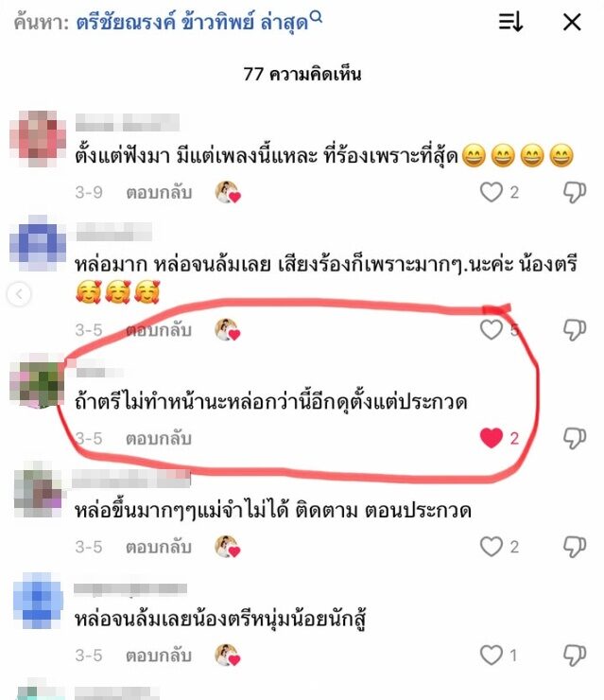Like the หนุ่มน้อยนักสู้ comment
The width and height of the screenshot is (604, 700).
(492, 656)
